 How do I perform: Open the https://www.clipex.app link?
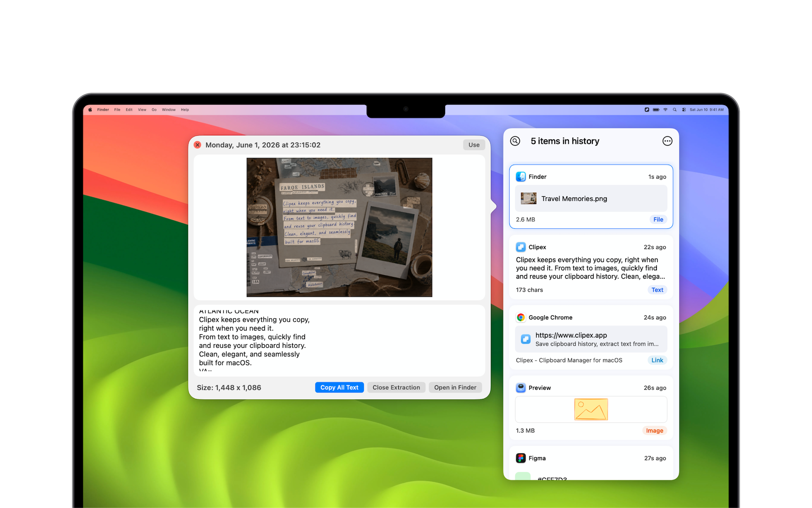571,335
